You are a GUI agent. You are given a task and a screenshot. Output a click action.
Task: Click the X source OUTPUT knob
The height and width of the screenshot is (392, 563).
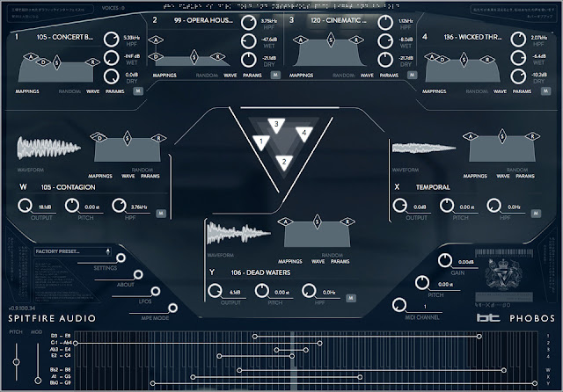pos(399,206)
